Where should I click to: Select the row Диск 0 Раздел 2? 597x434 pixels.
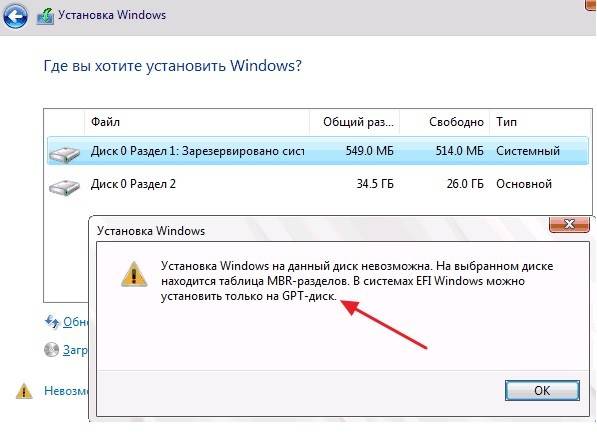318,184
